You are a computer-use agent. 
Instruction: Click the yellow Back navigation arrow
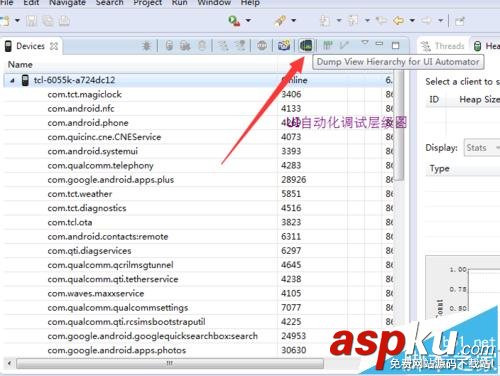399,21
